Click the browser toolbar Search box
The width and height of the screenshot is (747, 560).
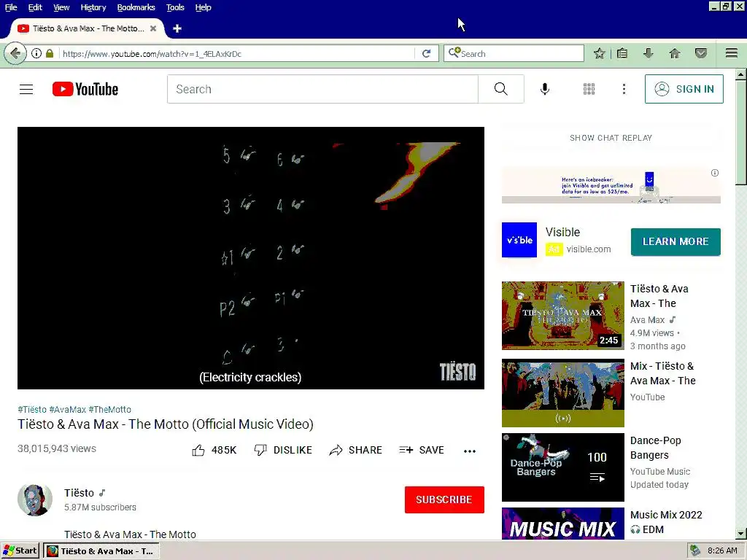(x=514, y=53)
